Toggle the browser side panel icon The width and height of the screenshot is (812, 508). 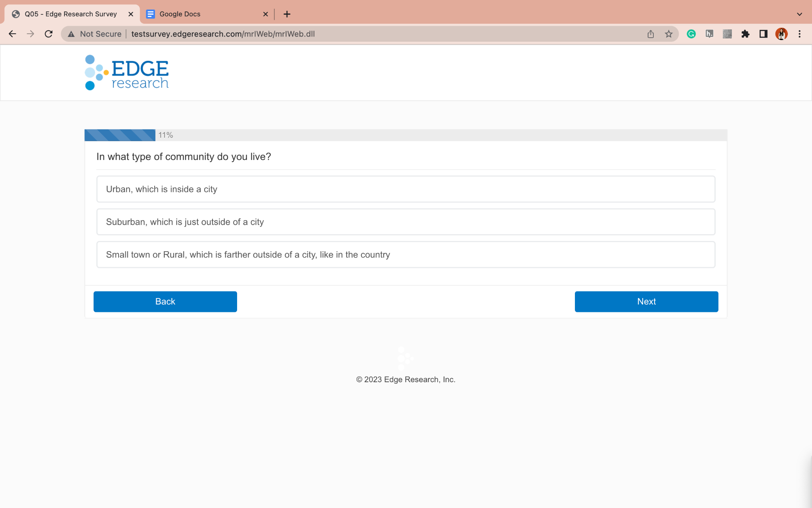[763, 34]
